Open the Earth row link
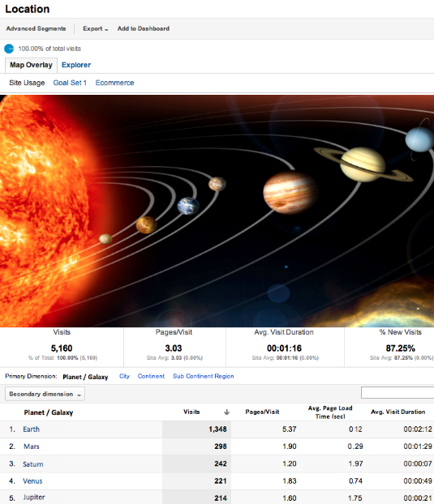The image size is (434, 504). coord(31,429)
